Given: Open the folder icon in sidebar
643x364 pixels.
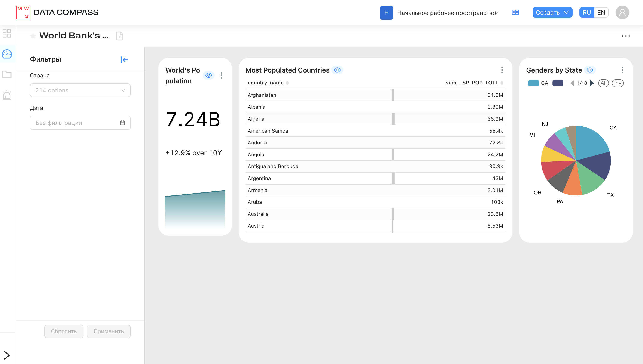Looking at the screenshot, I should point(7,74).
